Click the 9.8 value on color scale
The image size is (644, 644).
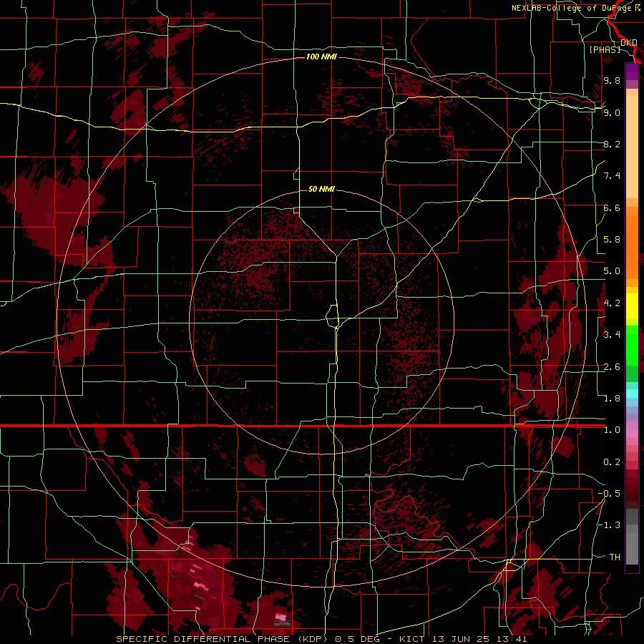[x=612, y=80]
